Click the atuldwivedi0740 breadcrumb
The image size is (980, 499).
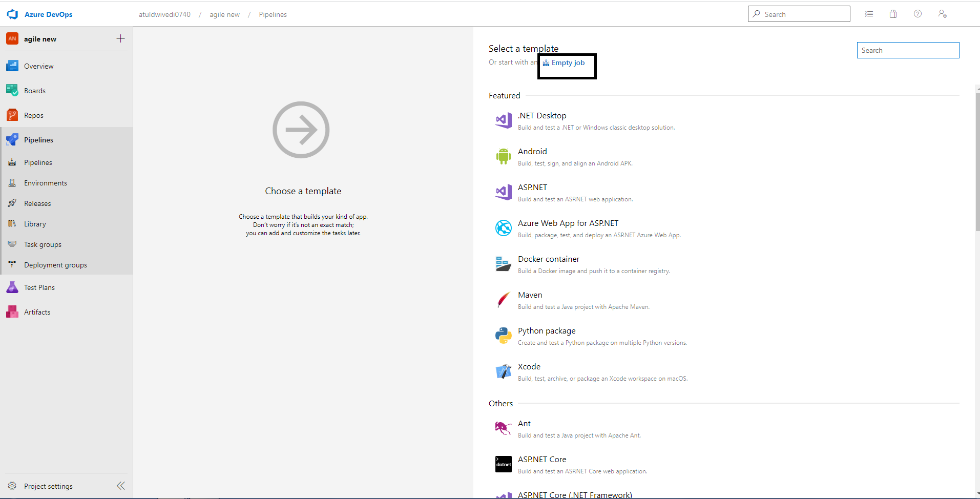pos(164,14)
